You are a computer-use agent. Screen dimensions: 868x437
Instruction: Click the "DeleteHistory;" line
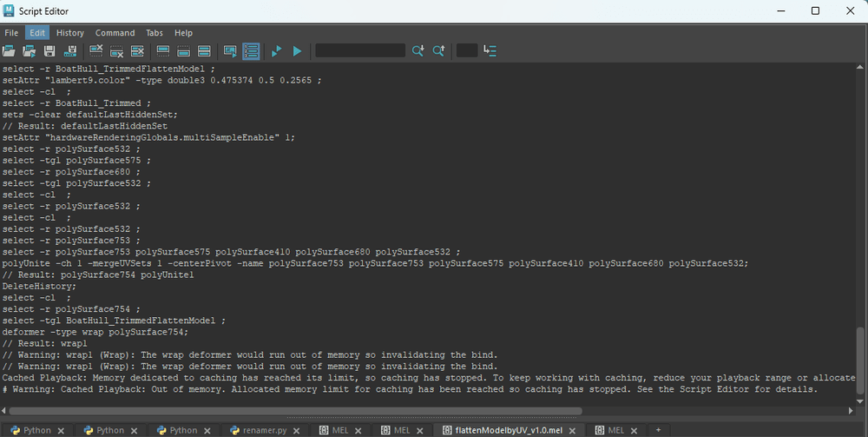pyautogui.click(x=39, y=287)
